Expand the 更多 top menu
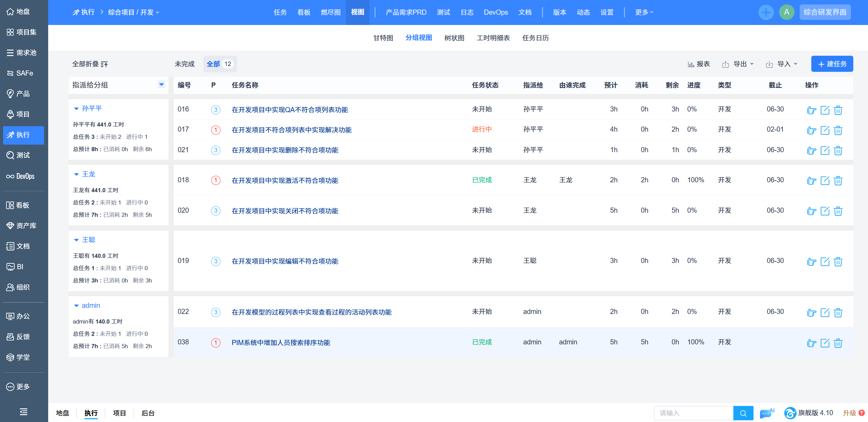Screen dimensions: 868x422 click(643, 12)
